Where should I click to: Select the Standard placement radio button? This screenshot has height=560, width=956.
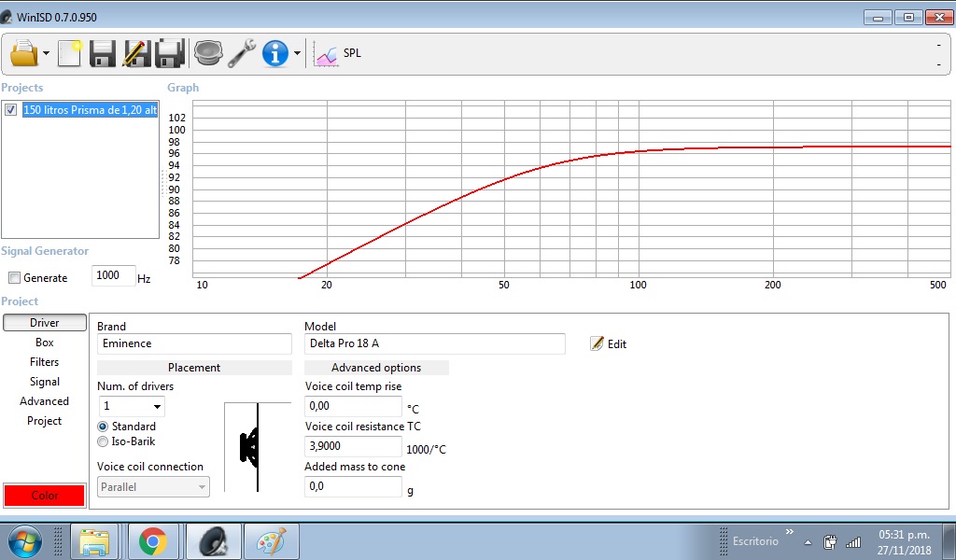click(103, 427)
